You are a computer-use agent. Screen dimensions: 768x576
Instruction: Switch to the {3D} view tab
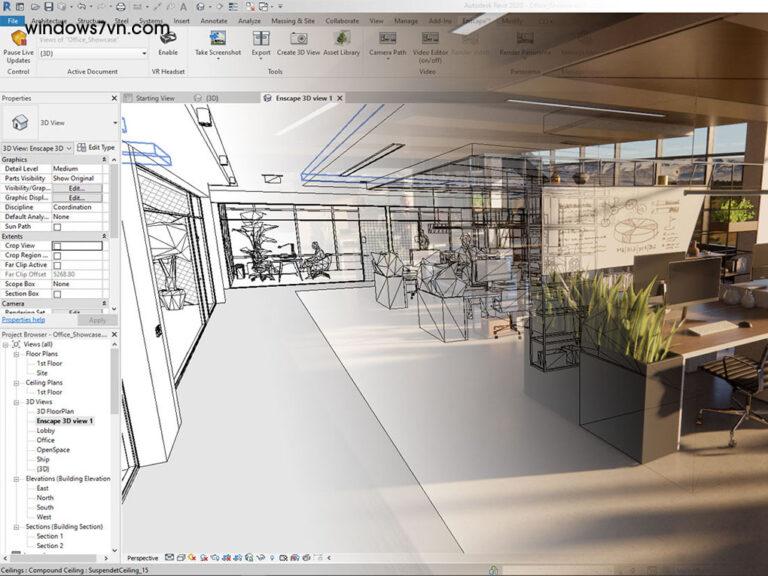pos(206,98)
